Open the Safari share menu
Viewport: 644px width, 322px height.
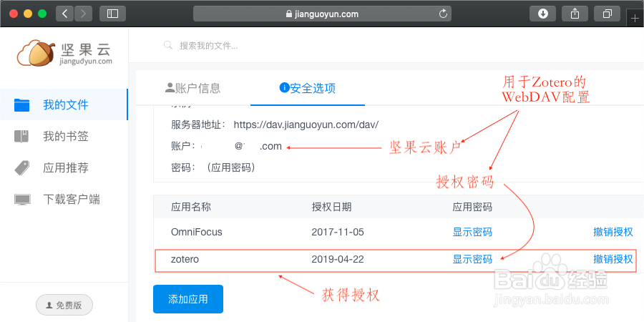pyautogui.click(x=575, y=14)
